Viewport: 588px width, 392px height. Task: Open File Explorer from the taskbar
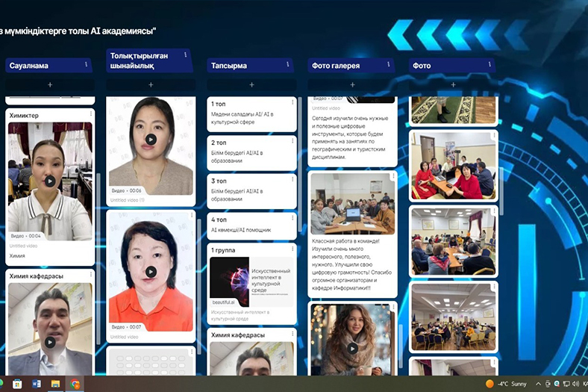click(56, 384)
